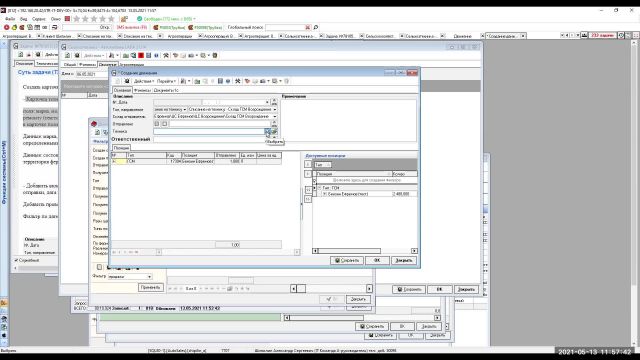Switch to Агрооперации tab in Сельхозтехника window
640x360 pixels.
132,64
